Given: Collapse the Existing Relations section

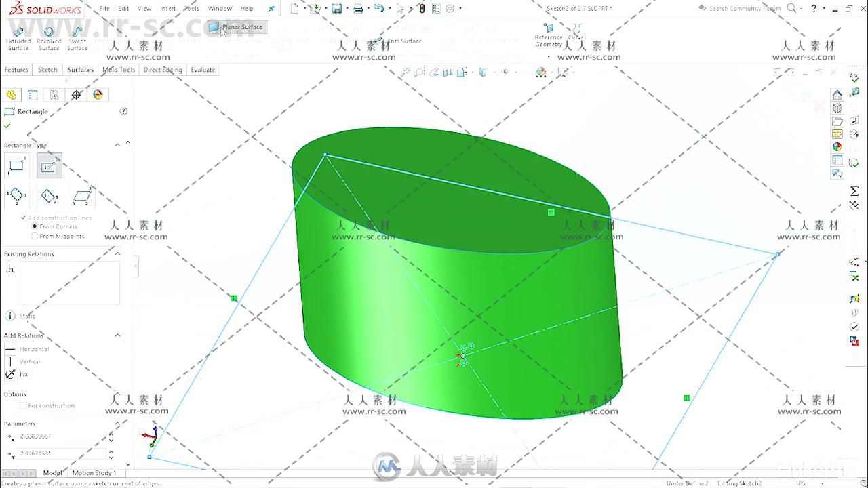Looking at the screenshot, I should coord(117,253).
